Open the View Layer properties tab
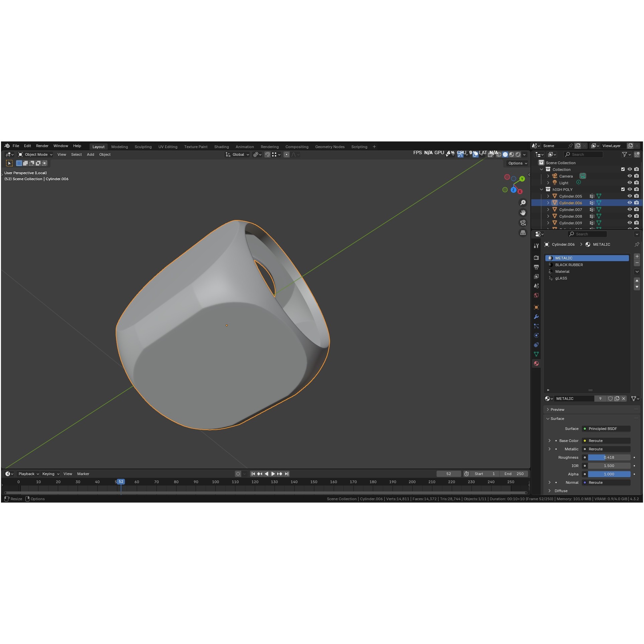644x644 pixels. (x=536, y=277)
